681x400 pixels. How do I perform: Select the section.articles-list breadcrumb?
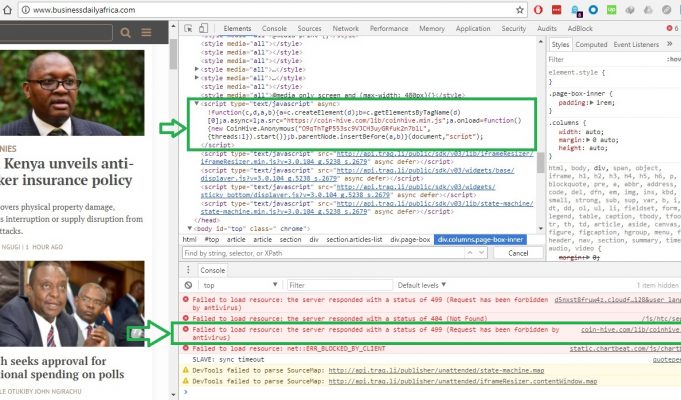(x=354, y=239)
